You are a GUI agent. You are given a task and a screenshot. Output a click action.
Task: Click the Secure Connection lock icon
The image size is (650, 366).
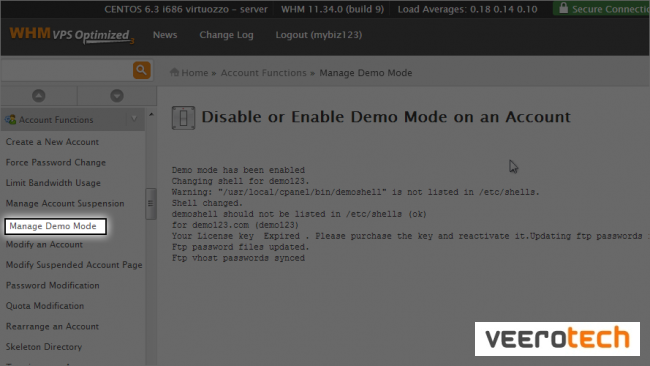click(563, 7)
